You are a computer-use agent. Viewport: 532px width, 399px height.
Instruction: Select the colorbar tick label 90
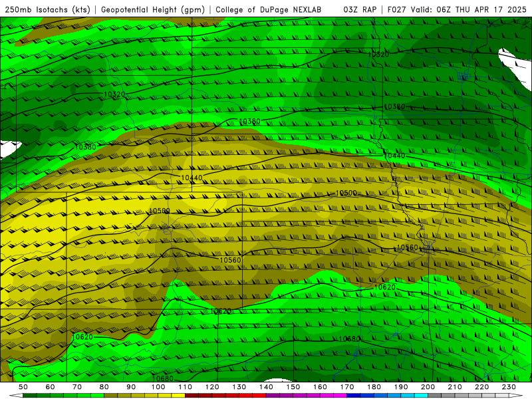(x=131, y=387)
